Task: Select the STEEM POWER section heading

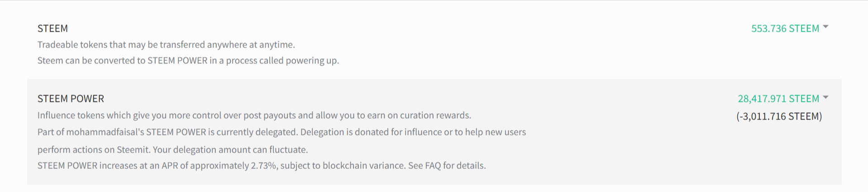Action: point(71,99)
